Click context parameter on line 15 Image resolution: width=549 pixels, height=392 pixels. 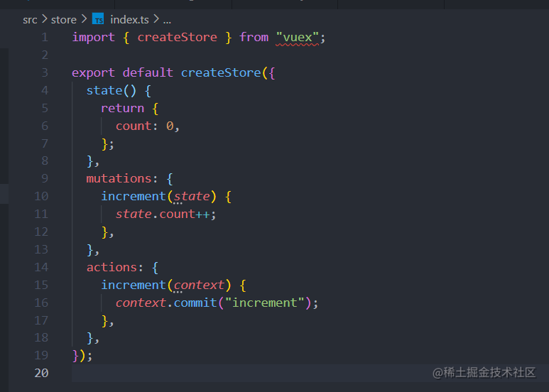199,285
